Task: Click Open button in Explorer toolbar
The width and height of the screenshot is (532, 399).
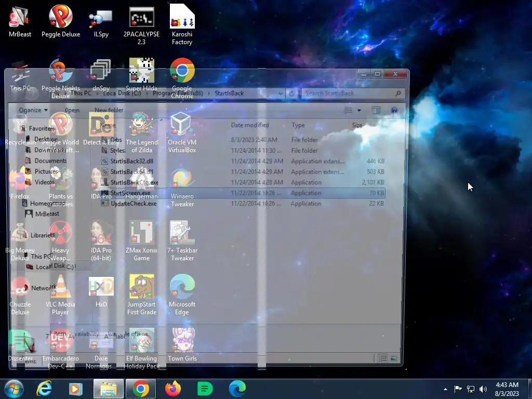Action: tap(72, 110)
